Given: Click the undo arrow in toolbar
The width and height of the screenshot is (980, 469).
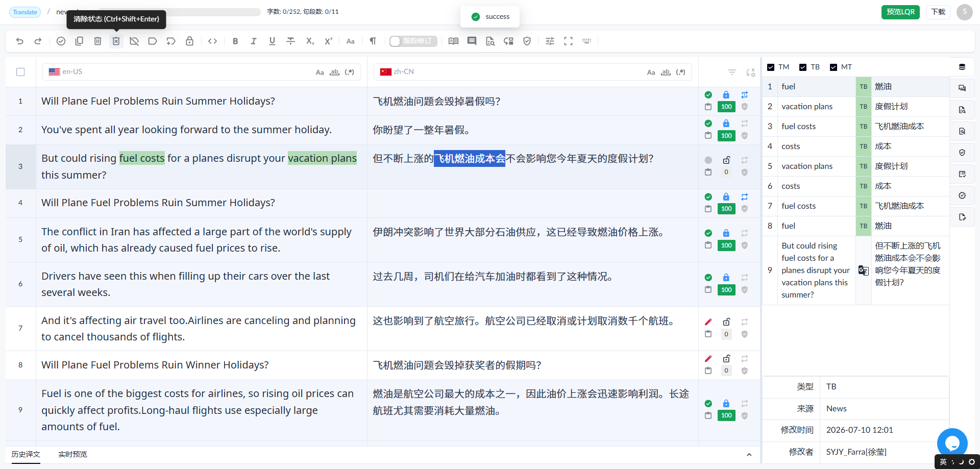Looking at the screenshot, I should (20, 41).
